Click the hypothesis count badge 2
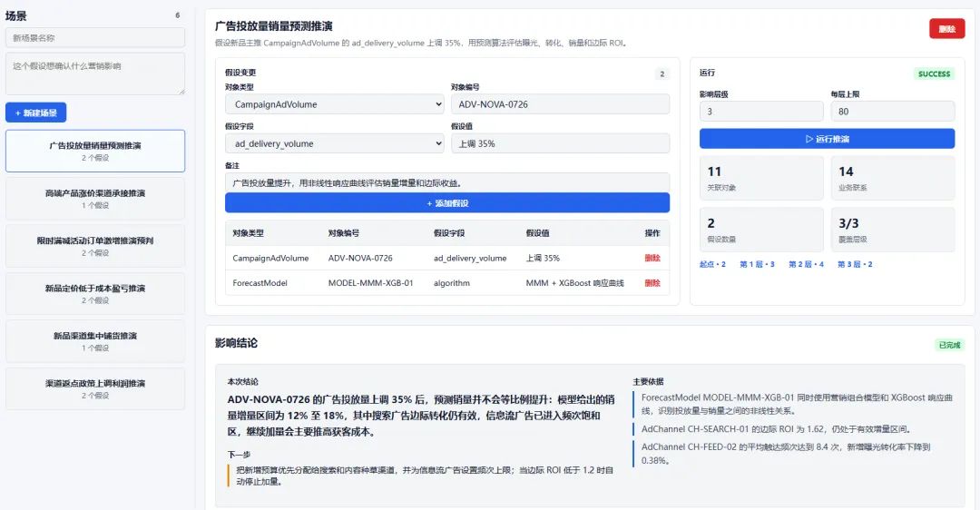Screen dimensions: 980x510 (661, 74)
